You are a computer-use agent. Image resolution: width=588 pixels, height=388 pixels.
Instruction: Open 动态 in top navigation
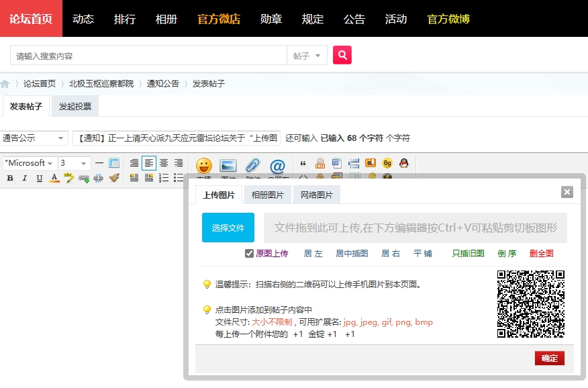coord(83,19)
